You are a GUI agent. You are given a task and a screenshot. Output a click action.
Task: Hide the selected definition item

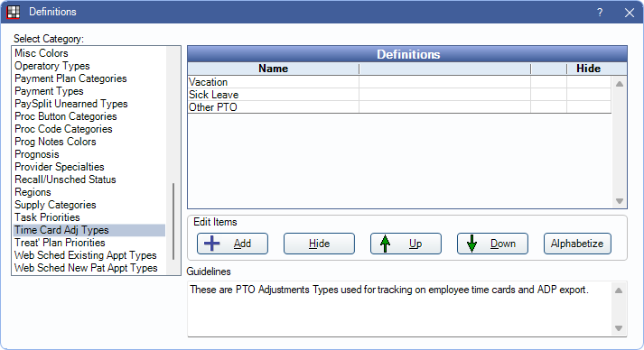(x=319, y=244)
